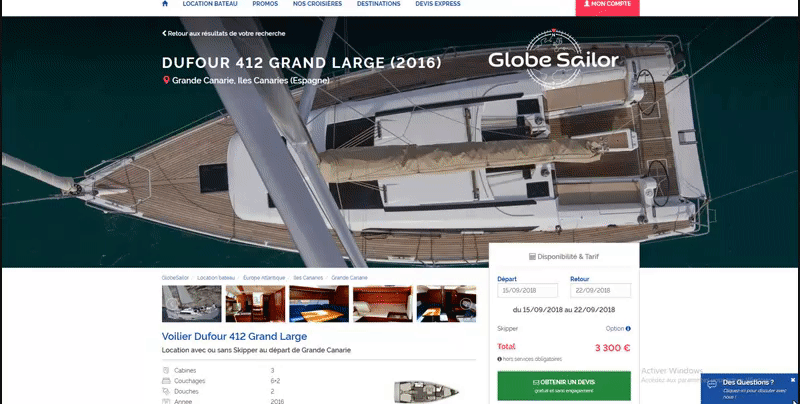The height and width of the screenshot is (404, 800).
Task: Open the Location Bateau menu
Action: coord(210,4)
